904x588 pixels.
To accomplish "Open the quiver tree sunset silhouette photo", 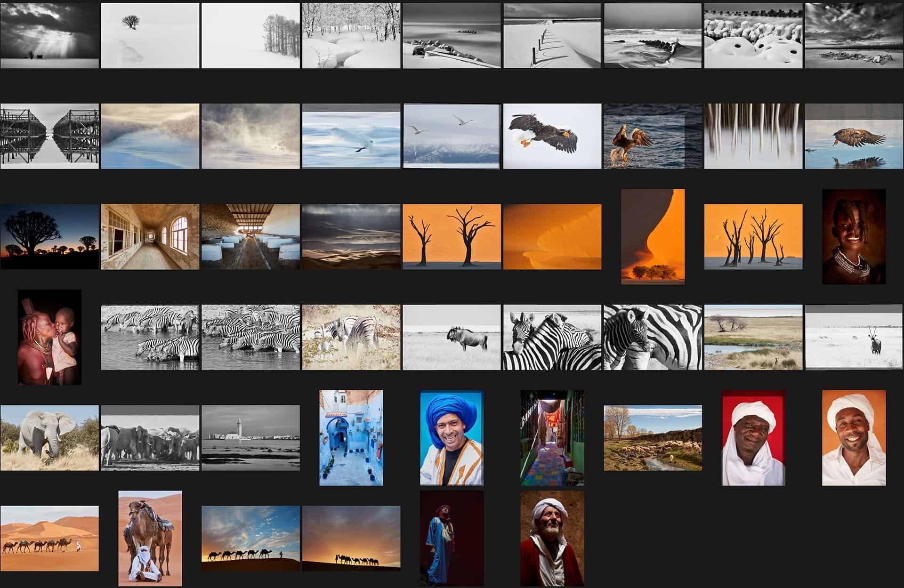I will coord(49,237).
